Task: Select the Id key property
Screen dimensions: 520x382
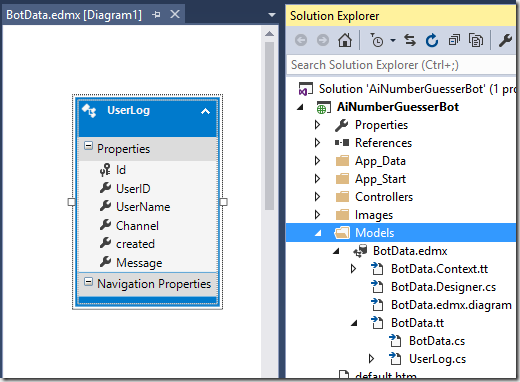Action: coord(121,170)
